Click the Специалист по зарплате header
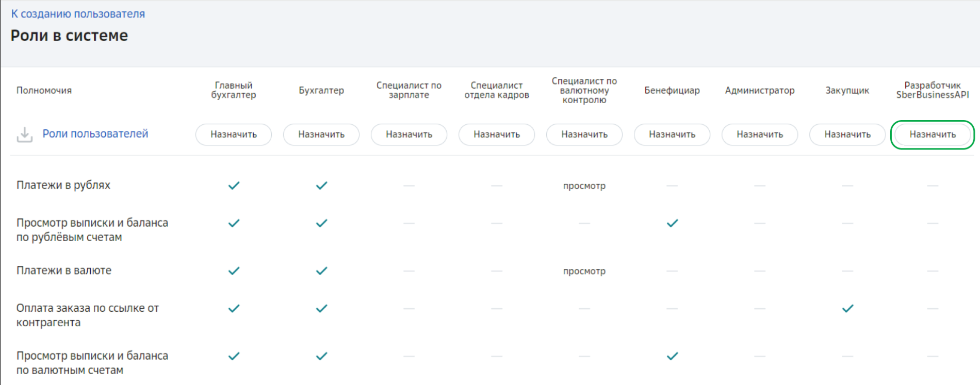 coord(409,90)
